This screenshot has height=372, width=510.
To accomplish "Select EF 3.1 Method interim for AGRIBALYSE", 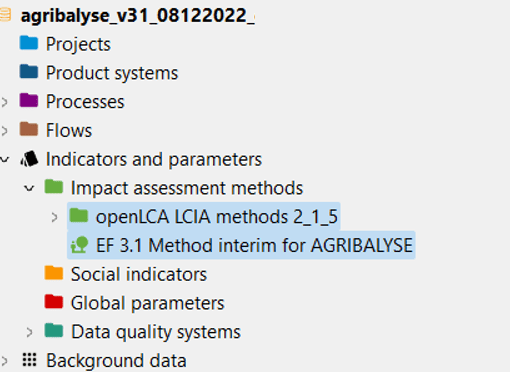I will 254,245.
